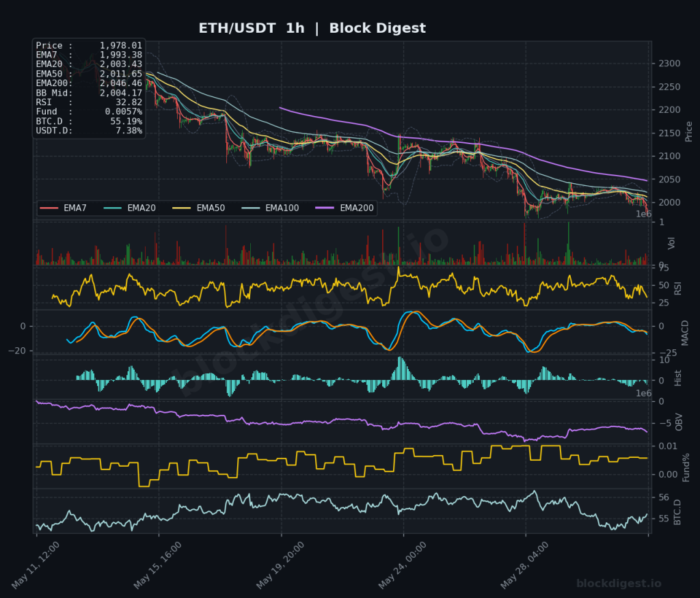Click the Hist axis 10 tick
Viewport: 700px width, 598px height.
tap(664, 360)
